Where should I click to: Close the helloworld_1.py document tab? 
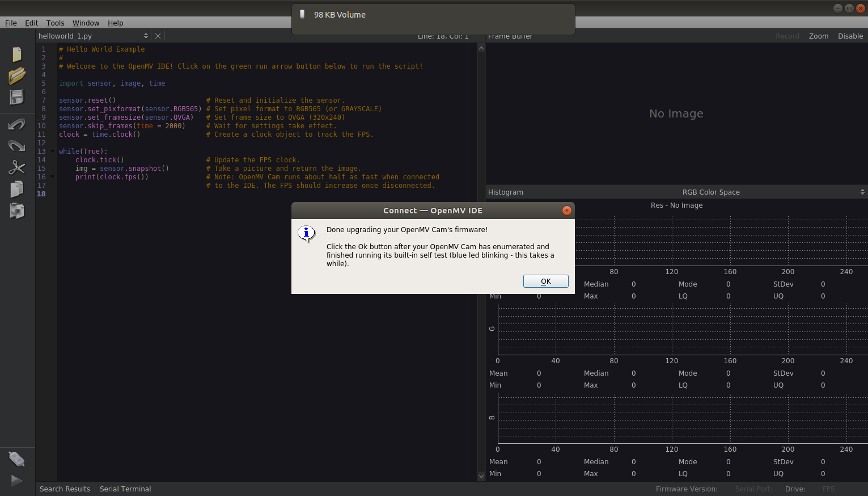(x=158, y=36)
